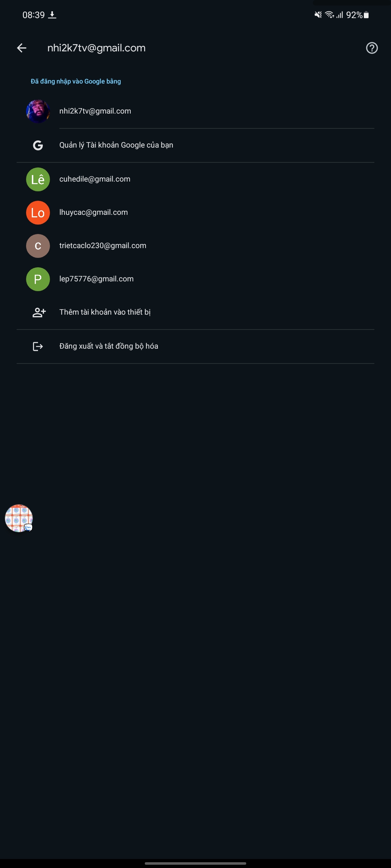
Task: Click the Google G logo icon
Action: [38, 145]
